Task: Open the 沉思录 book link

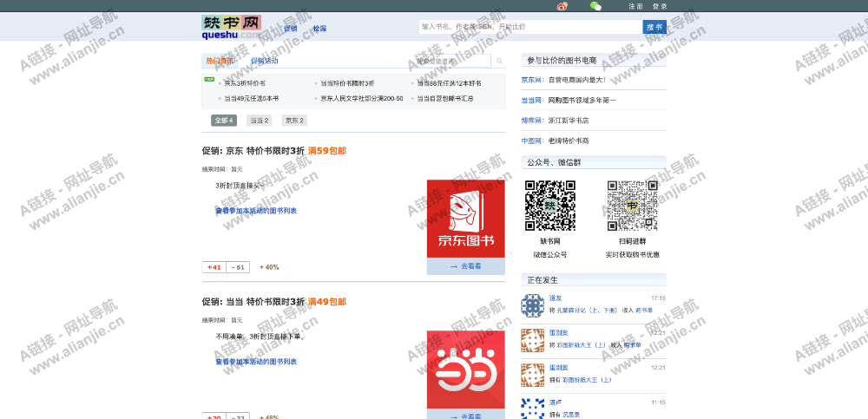Action: (571, 415)
